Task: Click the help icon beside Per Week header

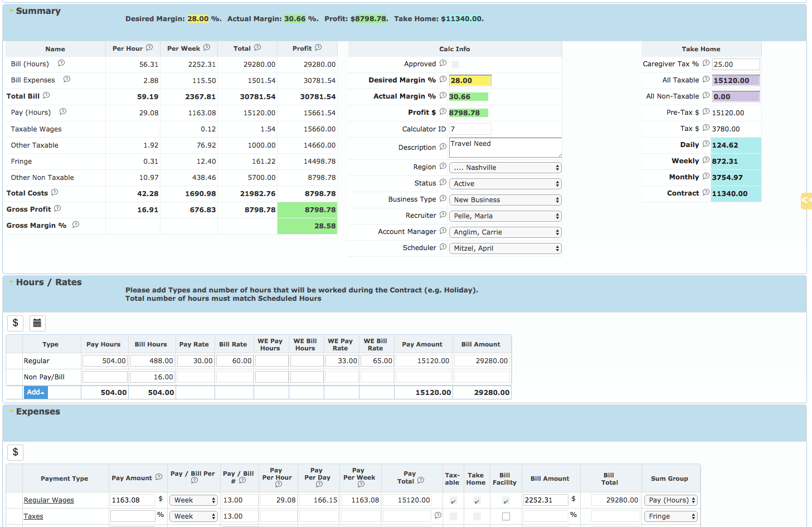Action: tap(207, 48)
